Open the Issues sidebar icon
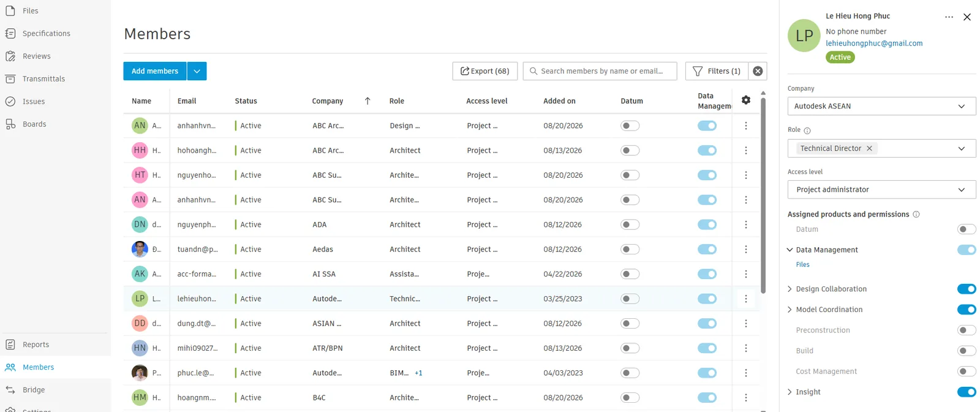This screenshot has height=412, width=980. (10, 101)
